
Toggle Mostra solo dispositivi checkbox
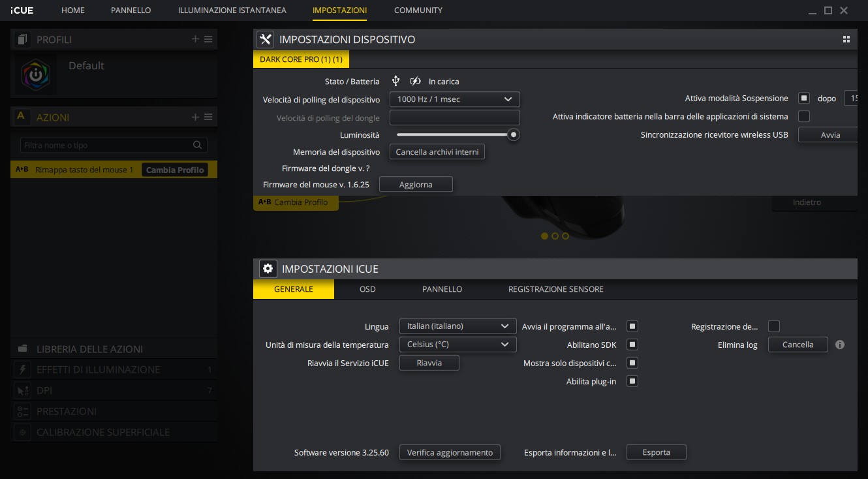[632, 362]
